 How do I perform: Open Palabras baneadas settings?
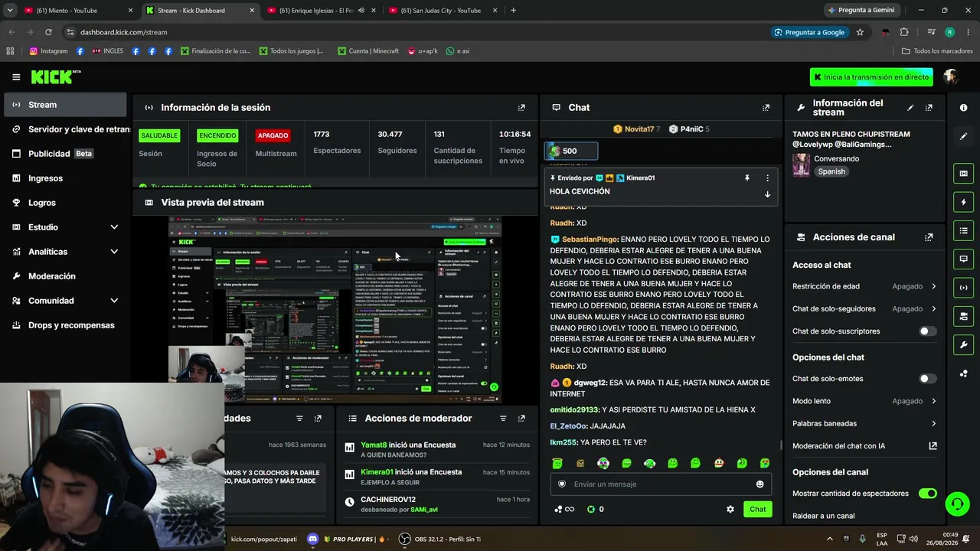pyautogui.click(x=864, y=423)
